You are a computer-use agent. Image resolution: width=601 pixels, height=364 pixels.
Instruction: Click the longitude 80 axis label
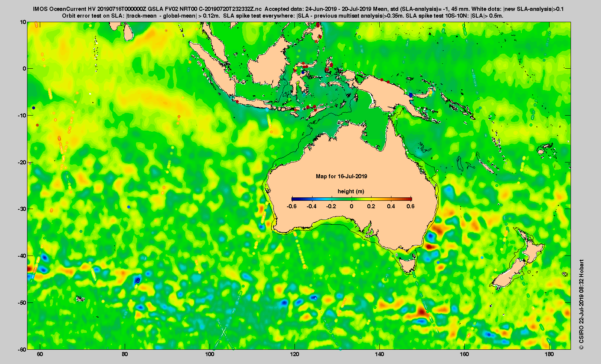125,354
